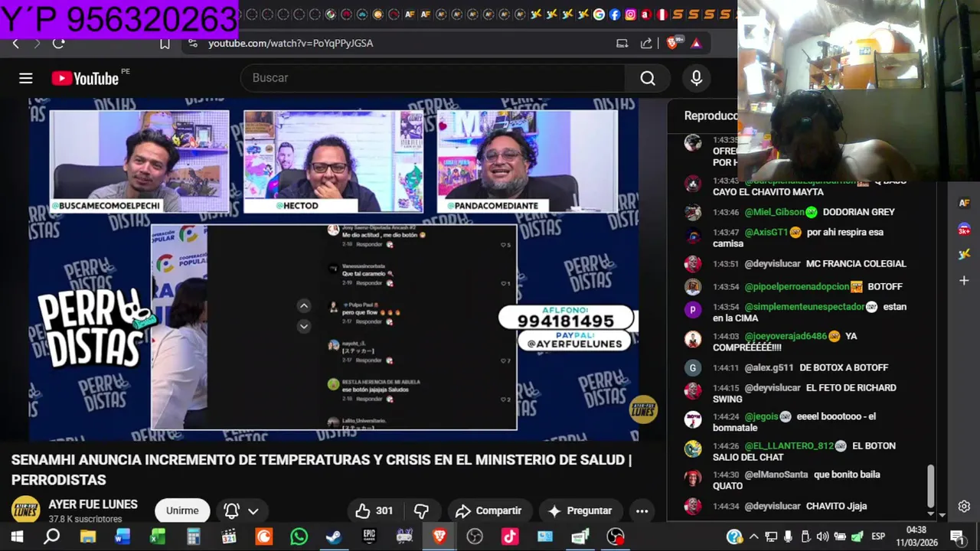Image resolution: width=980 pixels, height=551 pixels.
Task: Open Windows taskbar search
Action: [x=51, y=536]
